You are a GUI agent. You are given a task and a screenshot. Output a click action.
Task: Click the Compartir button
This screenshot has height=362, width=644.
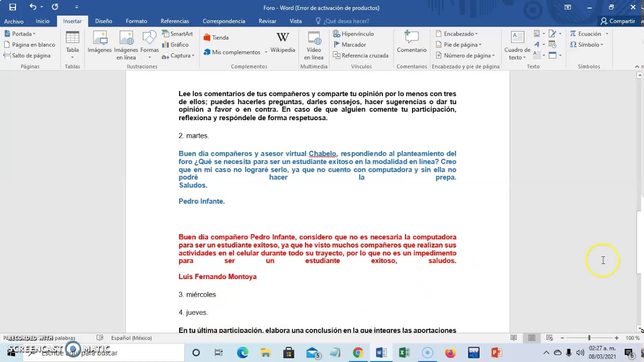[618, 21]
